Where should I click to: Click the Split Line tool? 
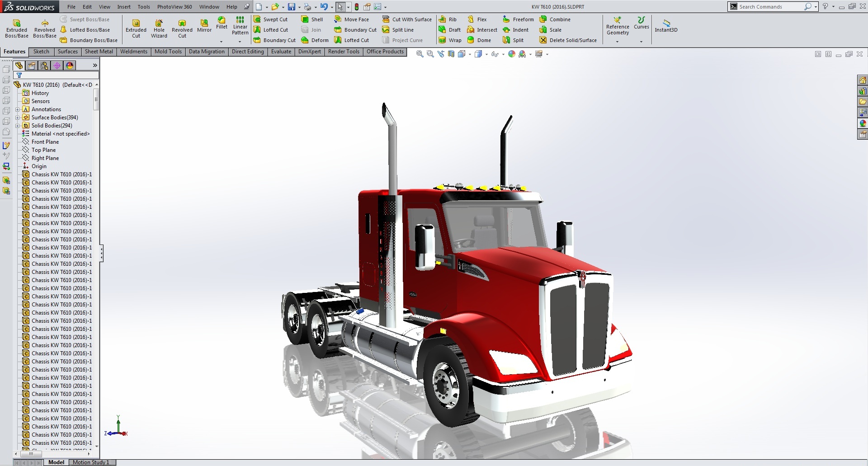coord(398,30)
